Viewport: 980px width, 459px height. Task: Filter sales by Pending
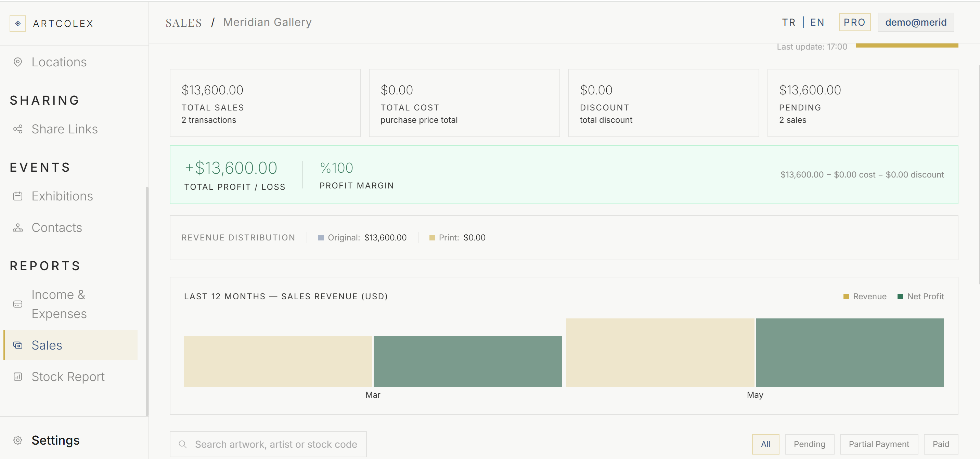pyautogui.click(x=809, y=444)
